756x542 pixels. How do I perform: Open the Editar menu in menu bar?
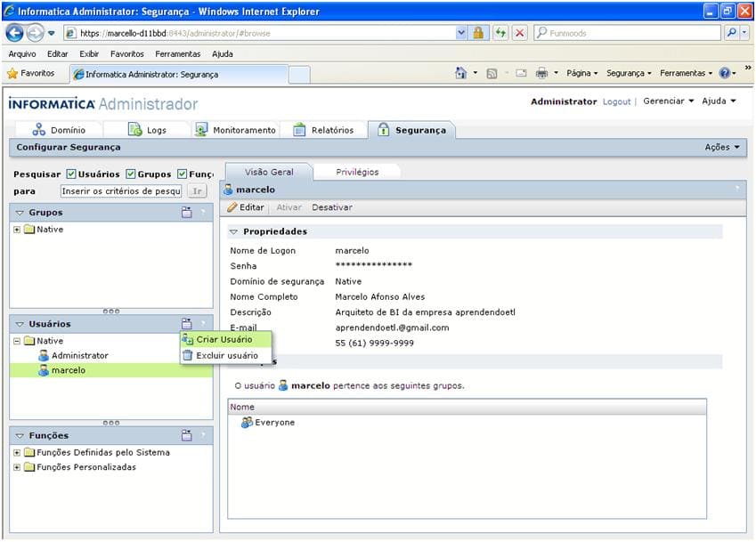(x=57, y=54)
